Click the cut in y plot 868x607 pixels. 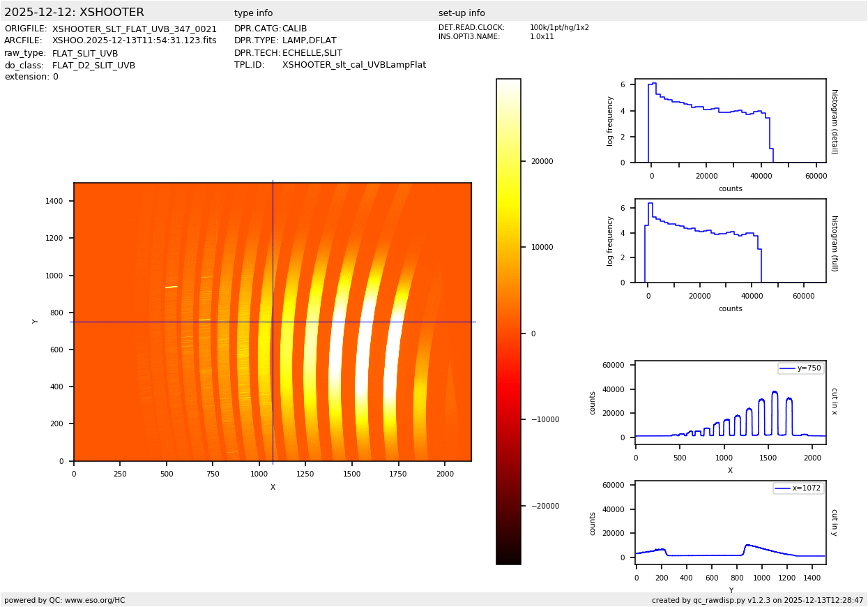click(730, 523)
